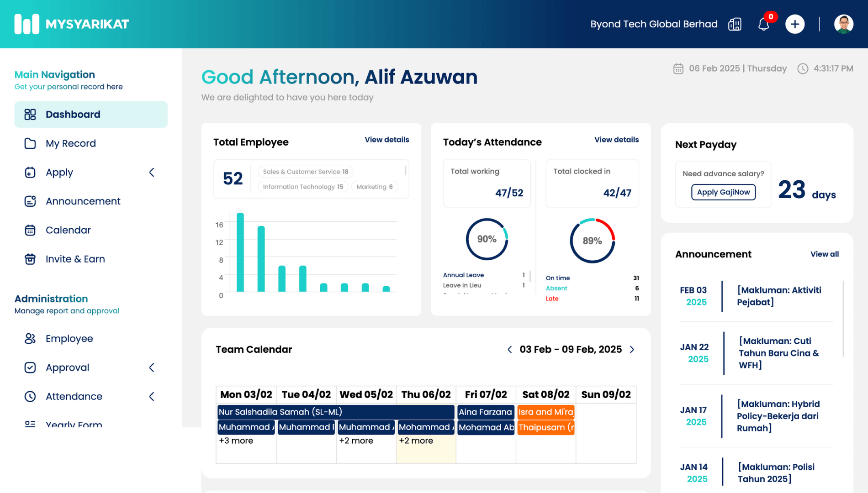This screenshot has width=868, height=493.
Task: Select Sales & Customer Service tag
Action: coord(305,172)
